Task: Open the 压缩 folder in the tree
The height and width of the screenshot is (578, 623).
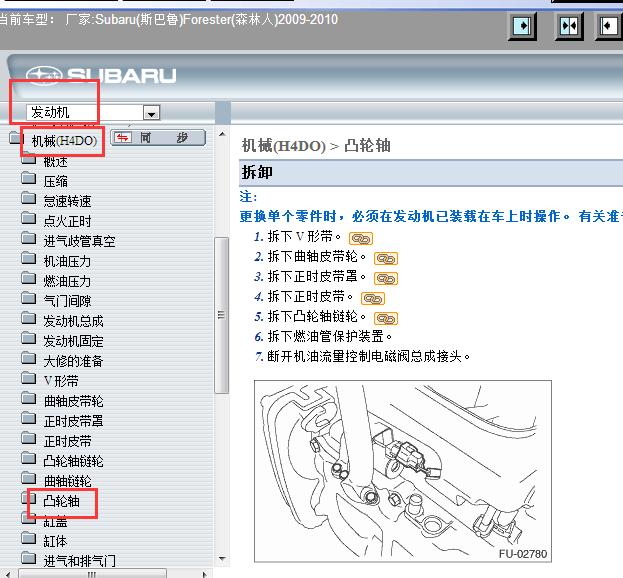Action: pyautogui.click(x=56, y=182)
